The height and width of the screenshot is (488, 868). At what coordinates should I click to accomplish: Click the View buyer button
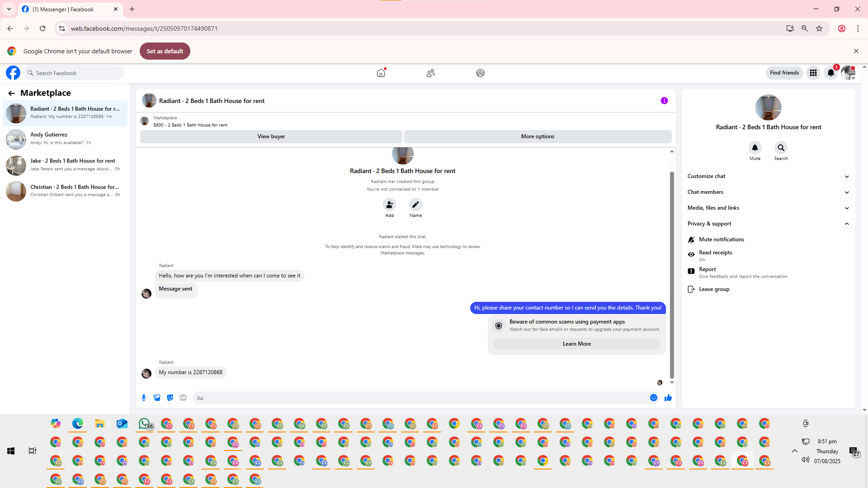271,136
